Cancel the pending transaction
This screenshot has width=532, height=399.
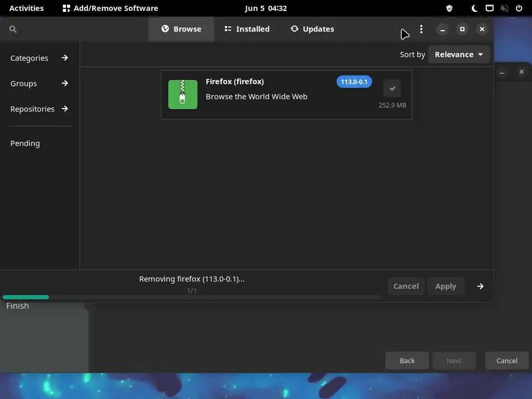tap(406, 286)
